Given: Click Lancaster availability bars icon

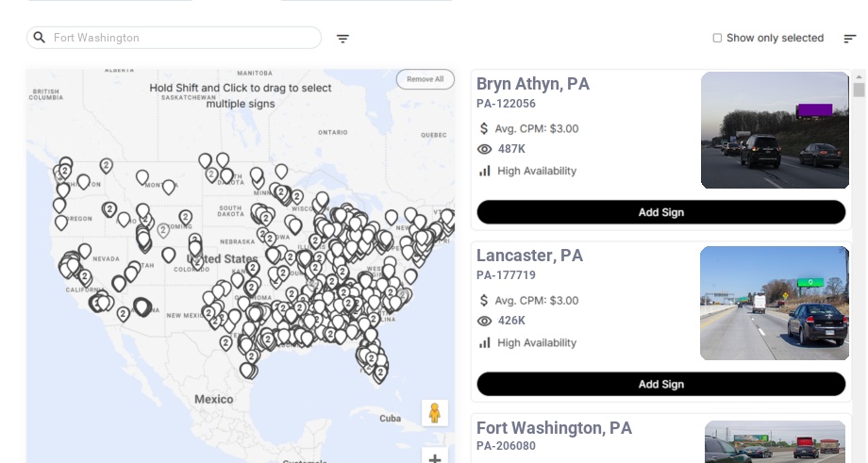Looking at the screenshot, I should tap(485, 342).
